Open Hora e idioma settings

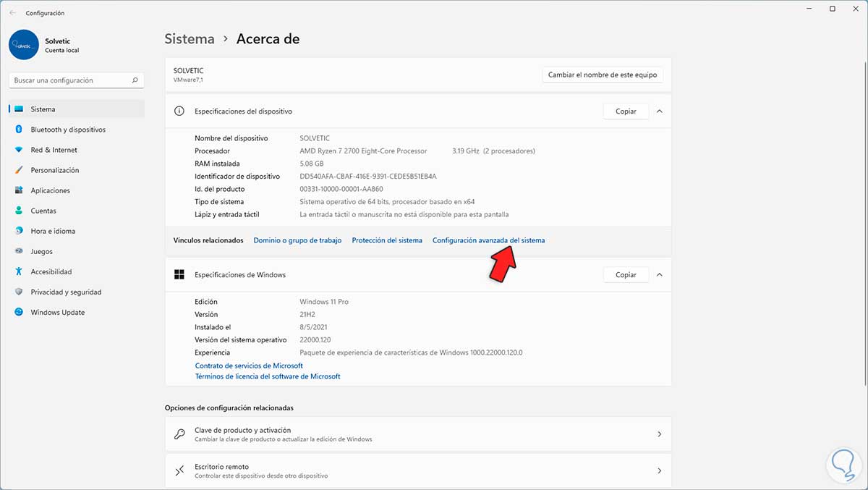(x=77, y=231)
